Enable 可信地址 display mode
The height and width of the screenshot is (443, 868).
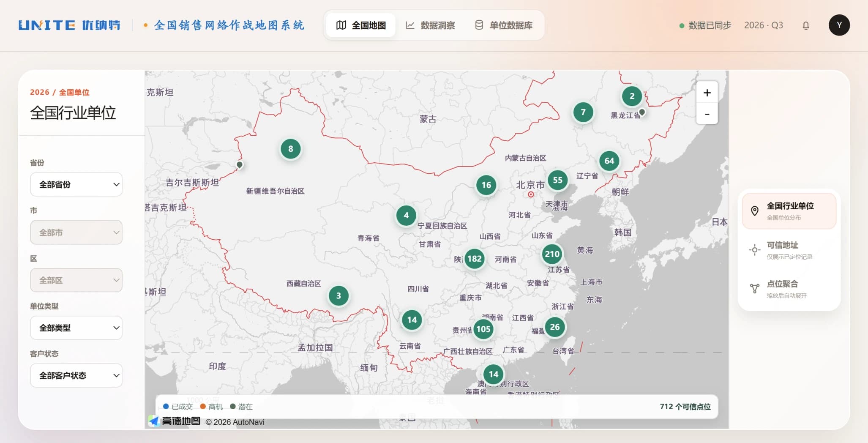(x=789, y=250)
